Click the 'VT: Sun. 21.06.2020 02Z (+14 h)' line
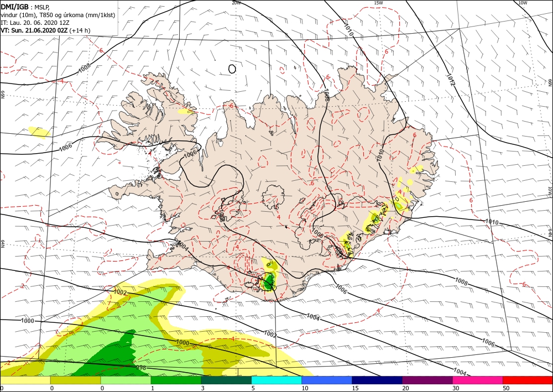This screenshot has width=553, height=392. coord(45,30)
